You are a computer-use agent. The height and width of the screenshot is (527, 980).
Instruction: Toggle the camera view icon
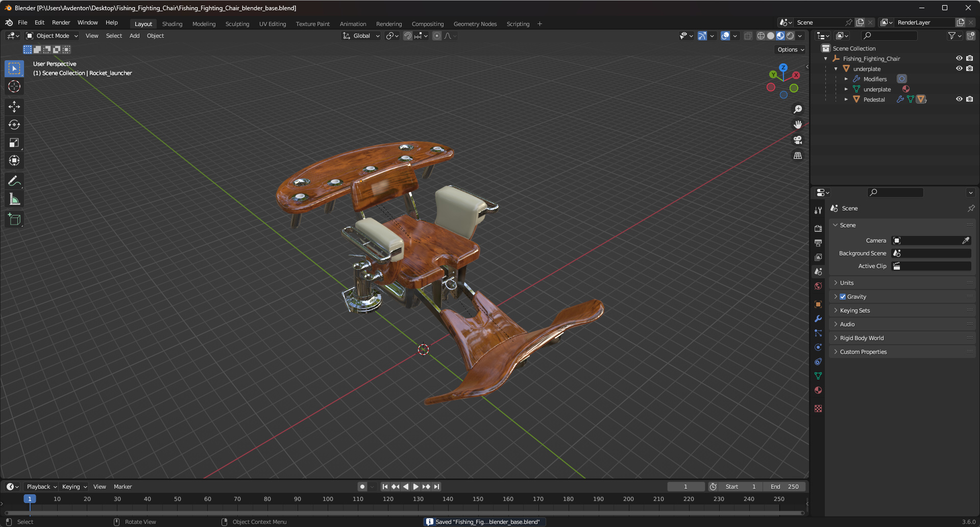point(798,140)
